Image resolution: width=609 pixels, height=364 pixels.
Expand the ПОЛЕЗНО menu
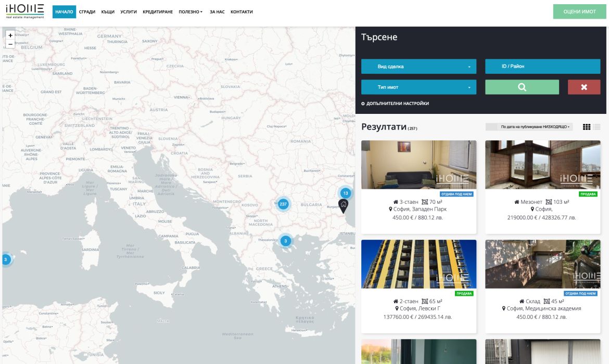coord(191,12)
